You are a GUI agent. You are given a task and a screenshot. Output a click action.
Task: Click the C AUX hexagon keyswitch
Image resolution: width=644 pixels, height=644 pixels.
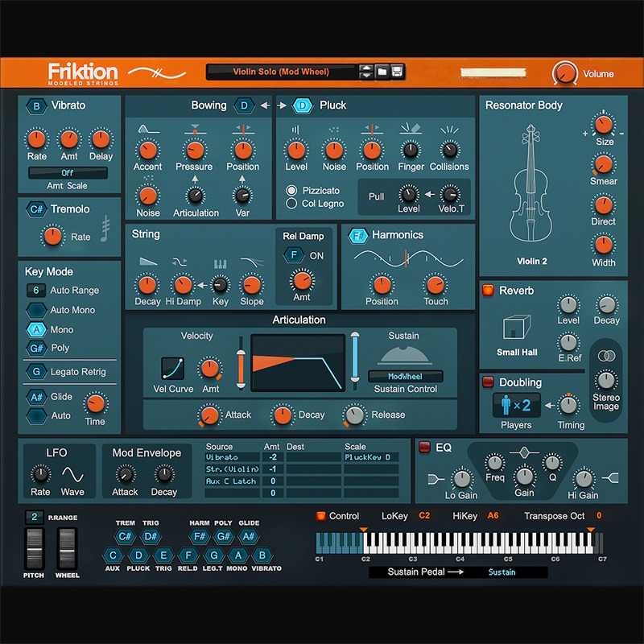pos(113,555)
